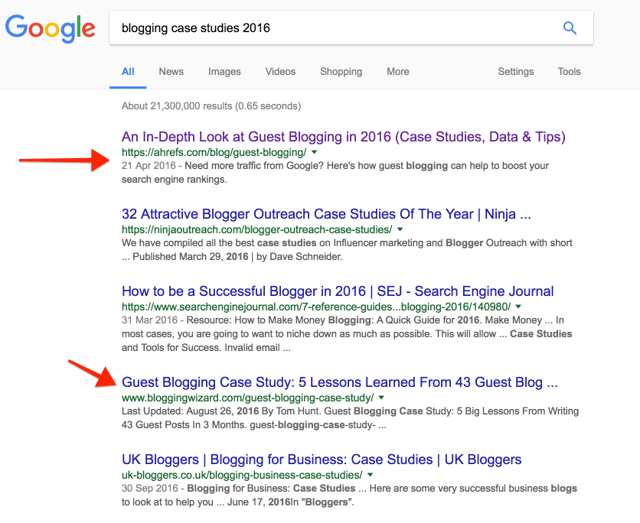Switch to the Images tab
Image resolution: width=640 pixels, height=523 pixels.
click(x=224, y=71)
